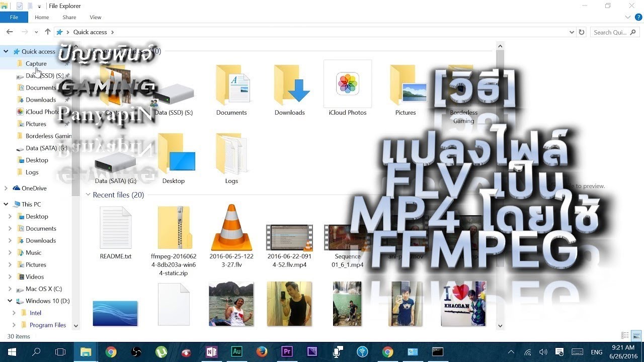Open the volume control in system tray
644x362 pixels.
point(543,352)
